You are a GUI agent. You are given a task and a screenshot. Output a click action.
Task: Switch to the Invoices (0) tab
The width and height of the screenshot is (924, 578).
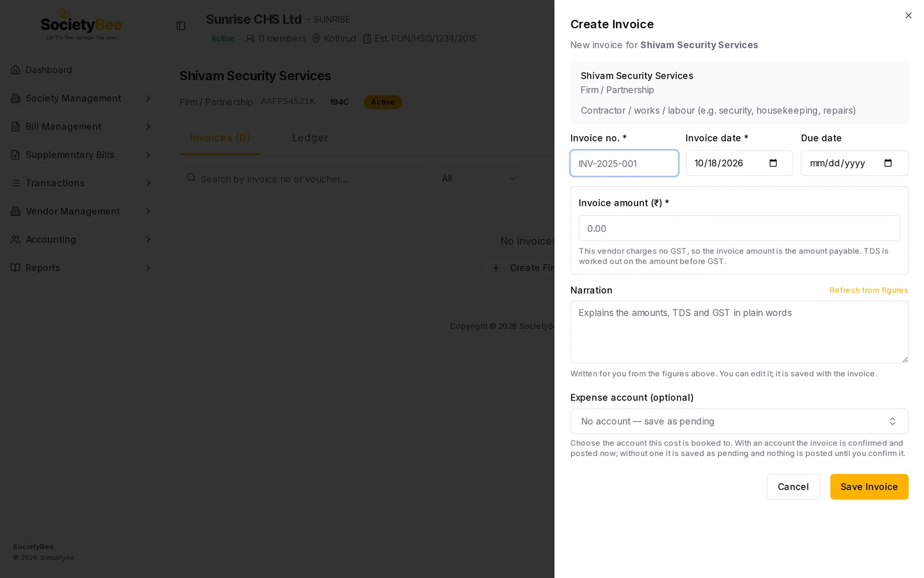(x=220, y=138)
